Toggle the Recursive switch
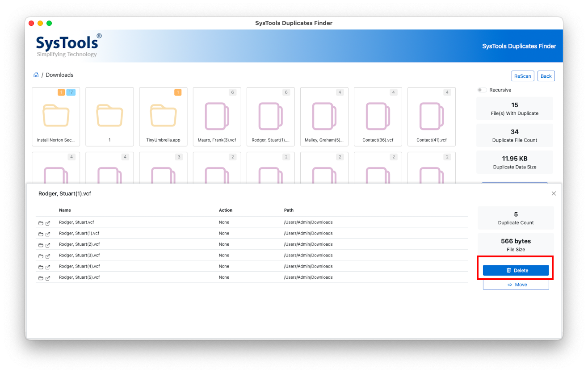 pyautogui.click(x=482, y=90)
